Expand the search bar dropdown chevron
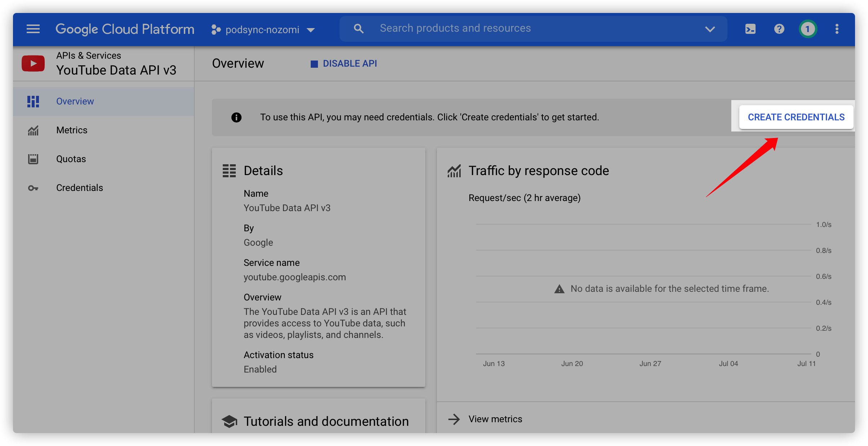 (x=710, y=29)
